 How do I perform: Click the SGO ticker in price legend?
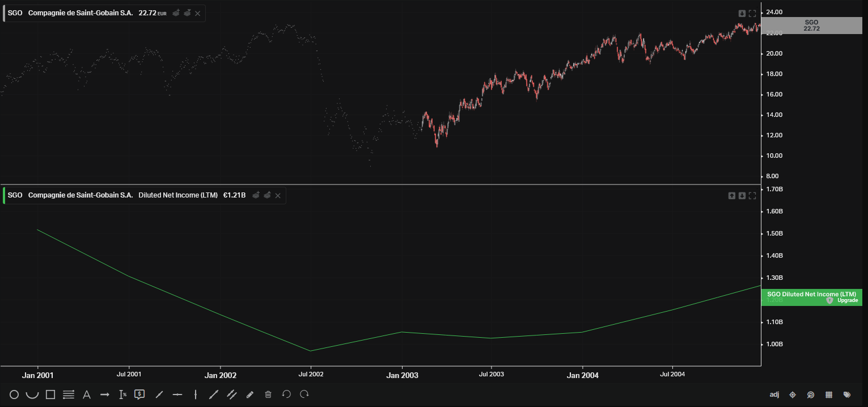[15, 13]
